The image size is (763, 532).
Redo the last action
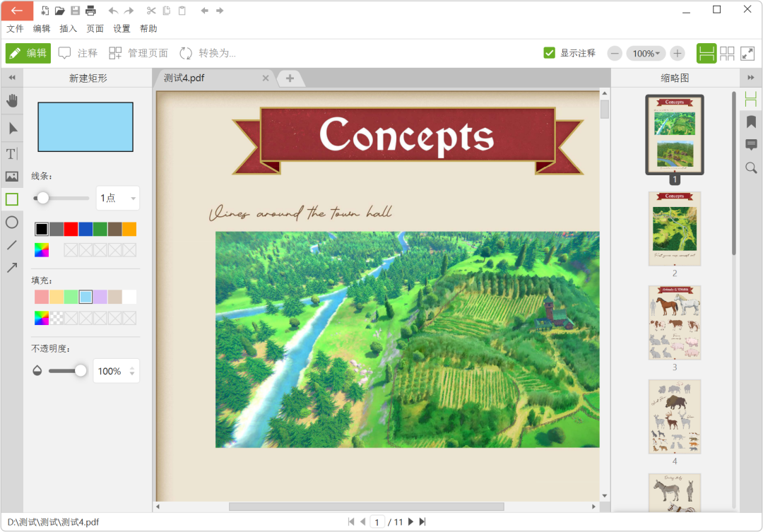pos(129,10)
